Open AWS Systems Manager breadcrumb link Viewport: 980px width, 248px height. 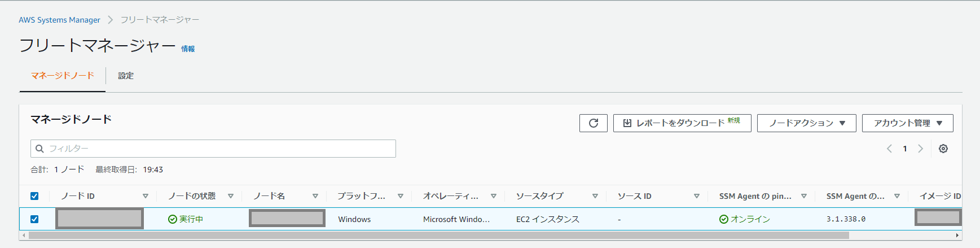59,20
